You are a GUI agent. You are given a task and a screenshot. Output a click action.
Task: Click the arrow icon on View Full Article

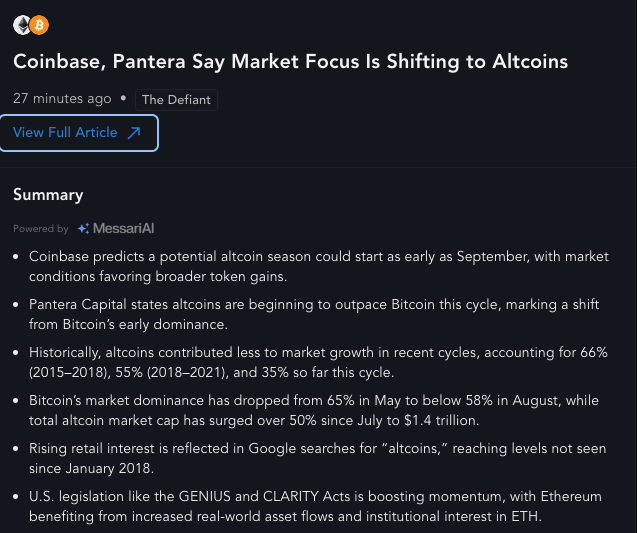[134, 133]
